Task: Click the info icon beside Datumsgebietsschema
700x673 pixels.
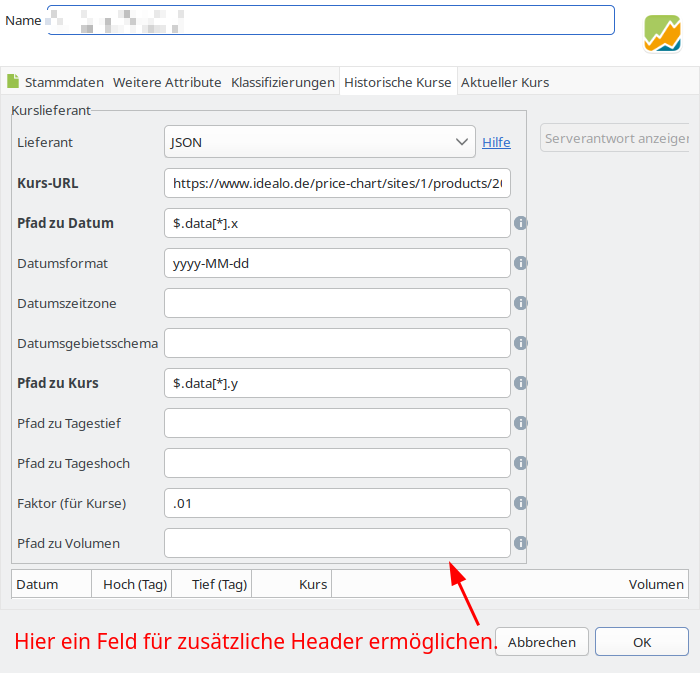Action: (520, 343)
